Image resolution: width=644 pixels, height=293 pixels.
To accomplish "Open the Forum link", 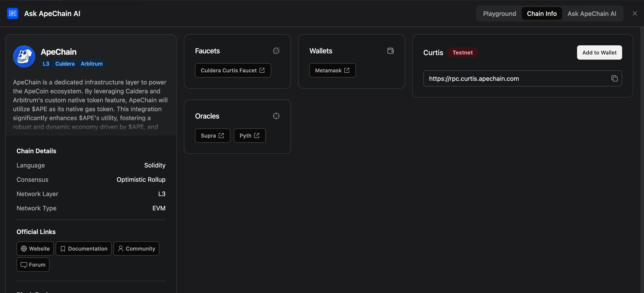I will [33, 265].
